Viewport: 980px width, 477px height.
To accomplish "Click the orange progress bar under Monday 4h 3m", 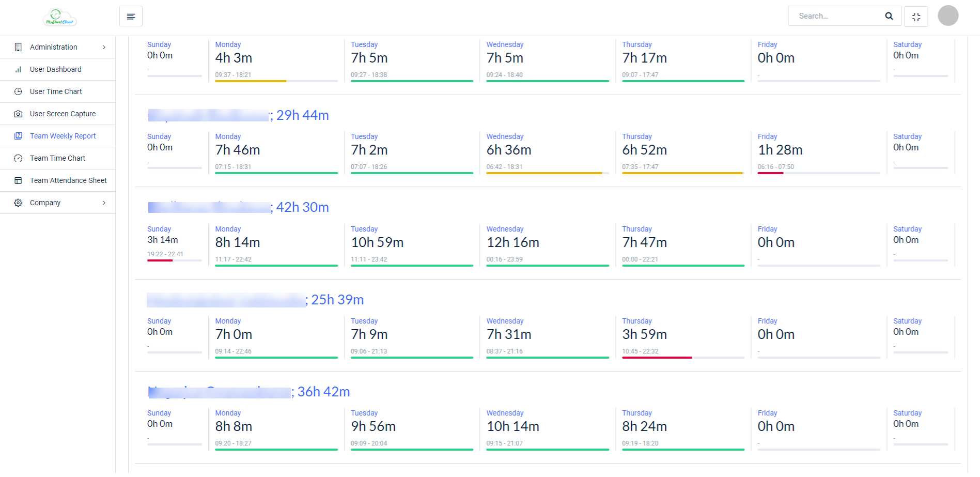I will [x=251, y=81].
